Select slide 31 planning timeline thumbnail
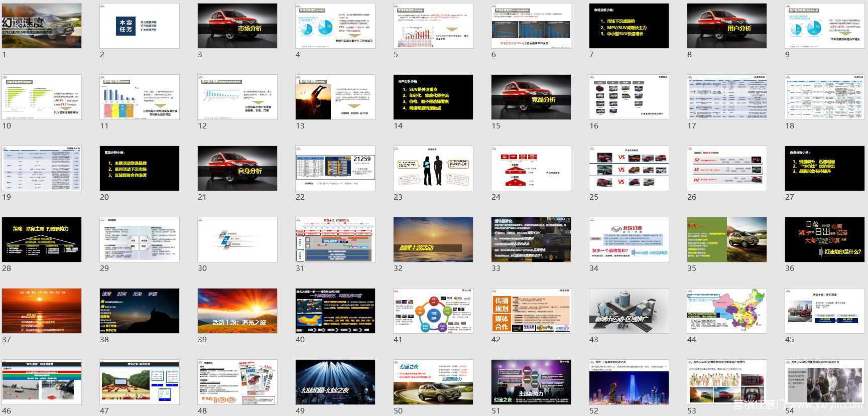This screenshot has width=868, height=416. click(x=335, y=240)
